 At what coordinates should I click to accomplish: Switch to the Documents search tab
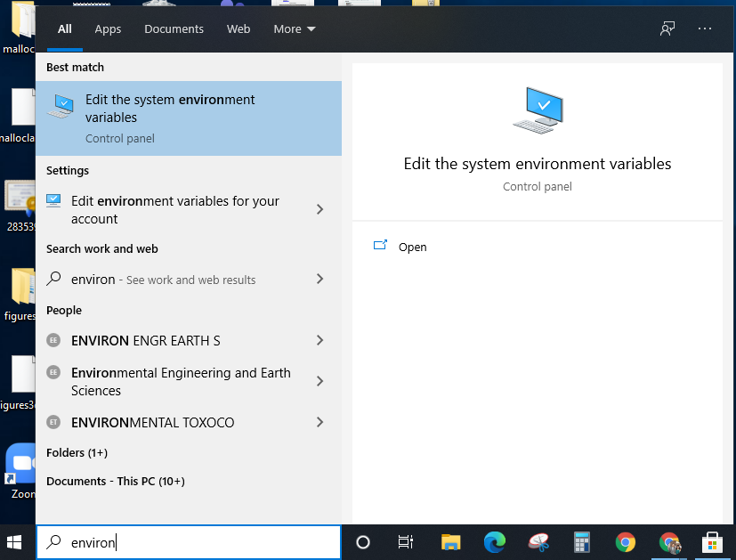[x=174, y=28]
